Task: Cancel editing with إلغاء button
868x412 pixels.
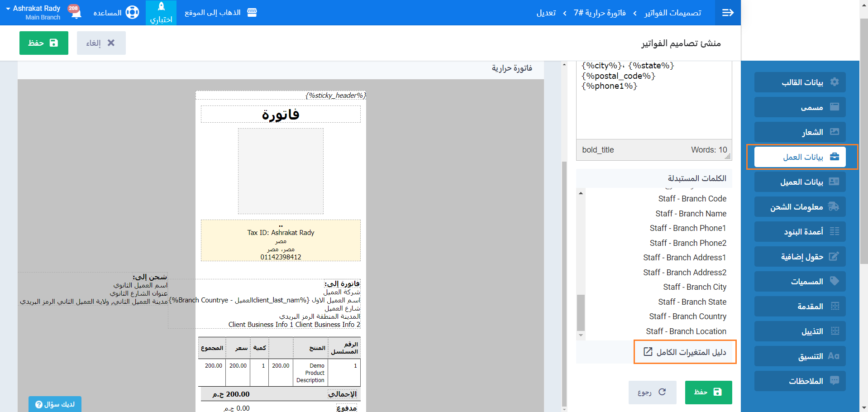Action: click(x=101, y=43)
